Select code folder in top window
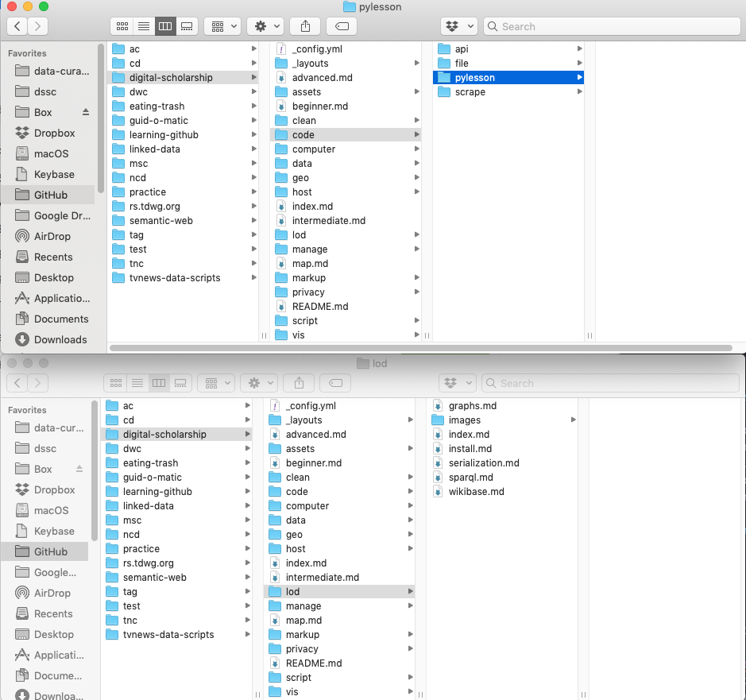This screenshot has height=700, width=746. tap(346, 134)
